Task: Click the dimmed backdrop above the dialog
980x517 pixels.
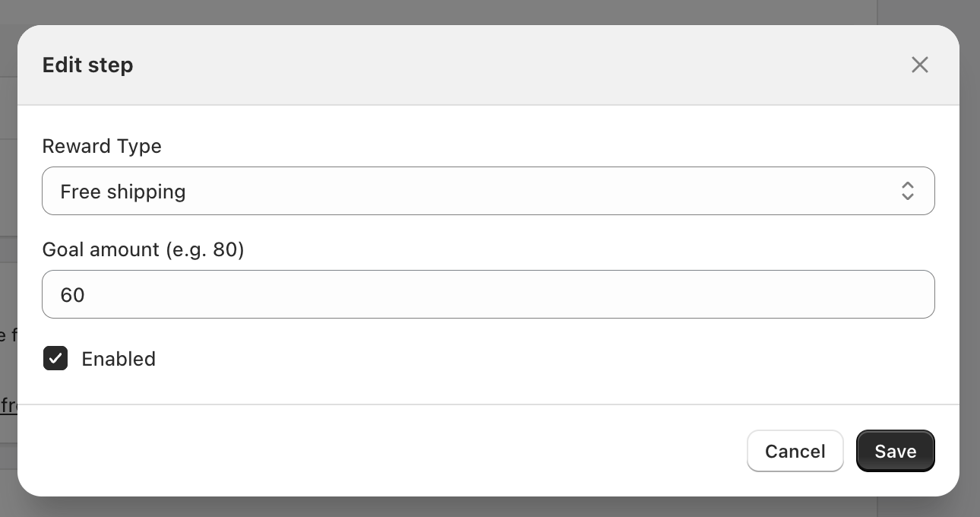Action: coord(486,11)
